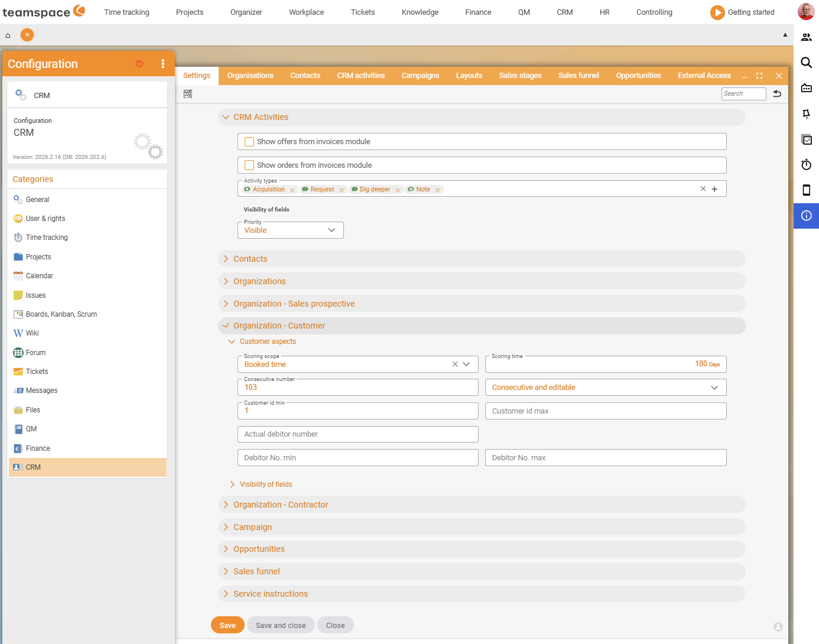This screenshot has height=644, width=819.
Task: Expand the Service instructions section
Action: coord(482,594)
